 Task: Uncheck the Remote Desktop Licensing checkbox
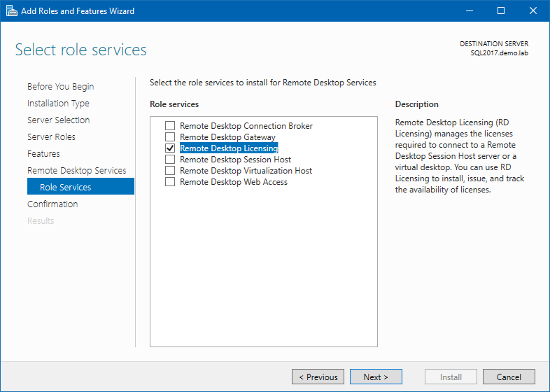click(x=169, y=148)
